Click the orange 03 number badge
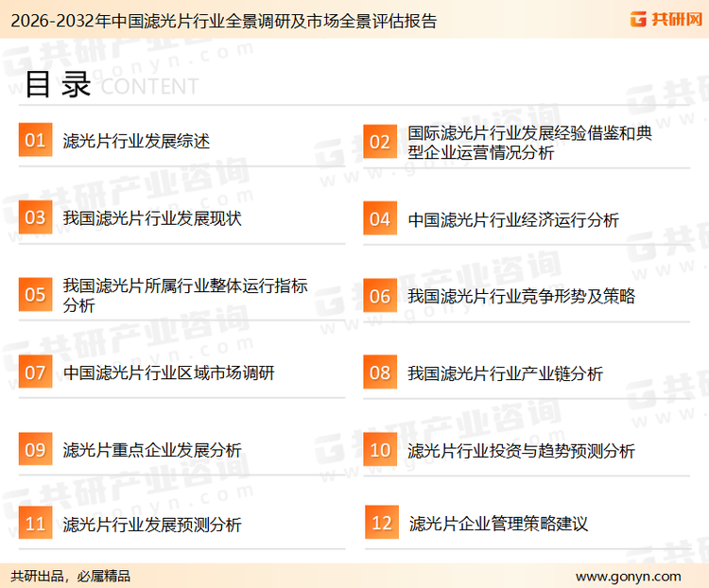Viewport: 709px width, 588px height. (35, 217)
